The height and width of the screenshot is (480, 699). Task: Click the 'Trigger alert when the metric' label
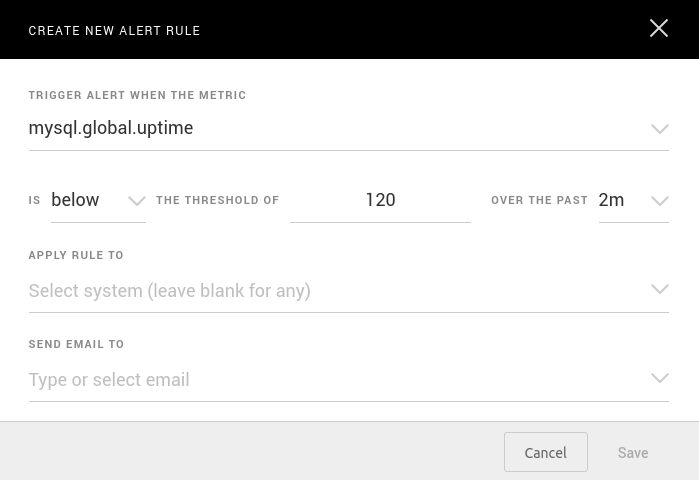click(x=137, y=95)
